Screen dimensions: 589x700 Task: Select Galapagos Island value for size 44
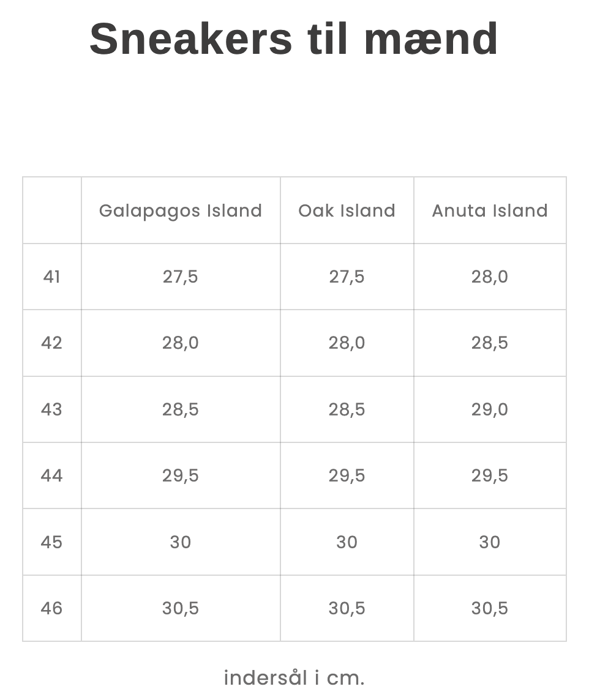[181, 475]
